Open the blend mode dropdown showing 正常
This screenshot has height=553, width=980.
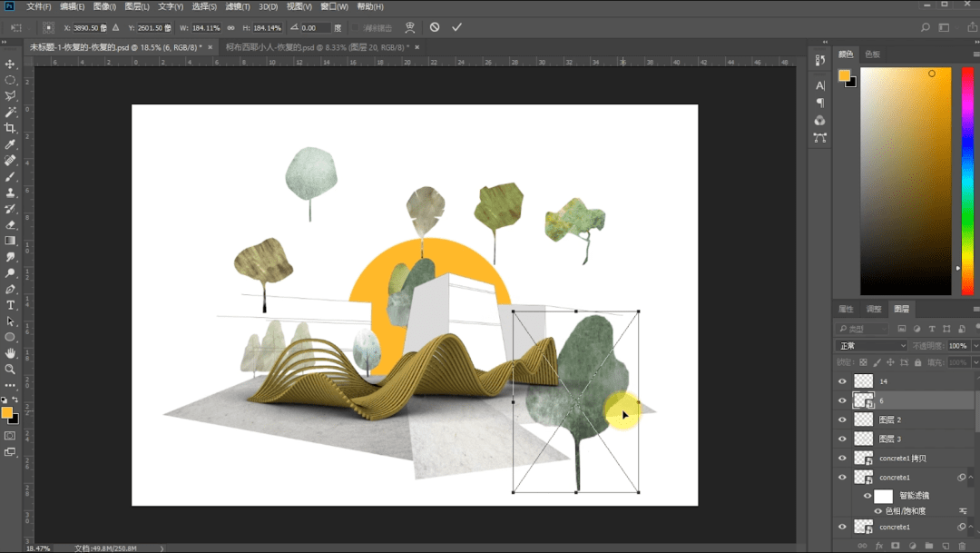872,345
